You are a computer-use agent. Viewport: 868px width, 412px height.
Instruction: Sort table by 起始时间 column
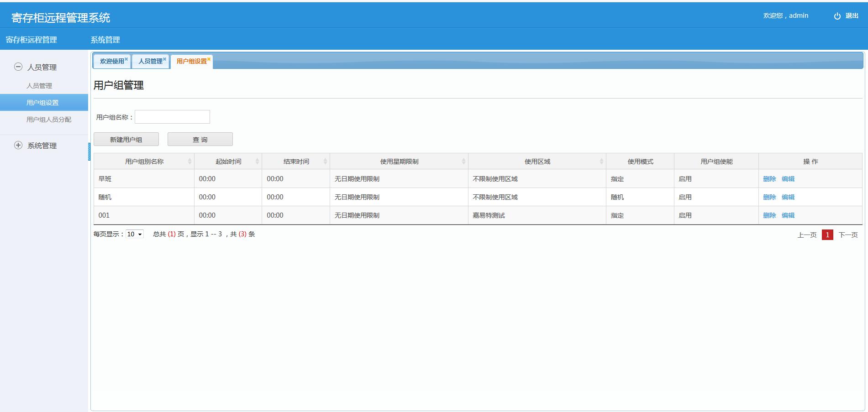tap(257, 162)
